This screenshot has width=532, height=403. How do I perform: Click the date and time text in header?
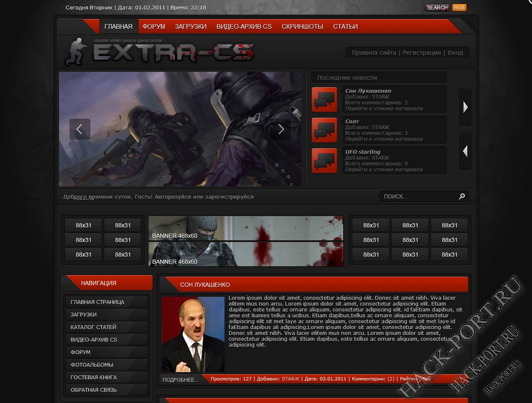point(136,7)
